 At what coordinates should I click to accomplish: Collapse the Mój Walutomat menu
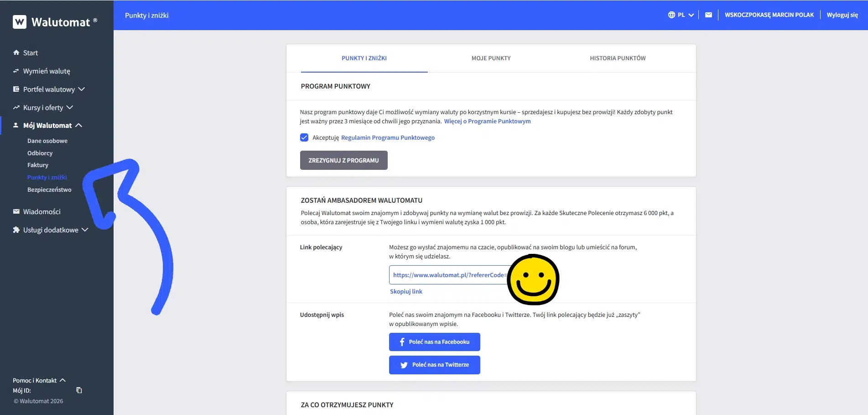(78, 126)
